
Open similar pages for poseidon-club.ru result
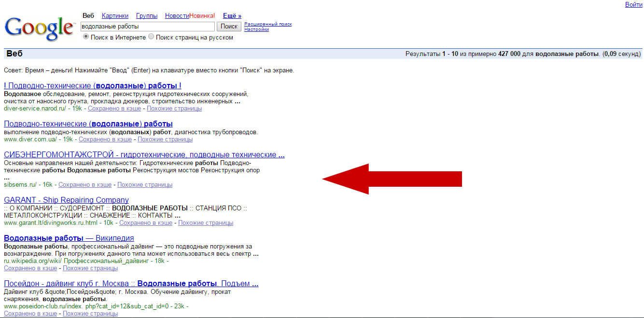click(90, 314)
